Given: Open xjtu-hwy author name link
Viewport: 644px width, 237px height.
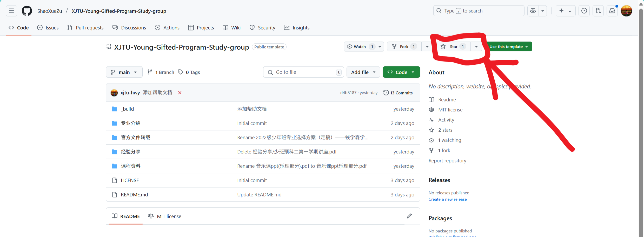Looking at the screenshot, I should click(x=130, y=93).
